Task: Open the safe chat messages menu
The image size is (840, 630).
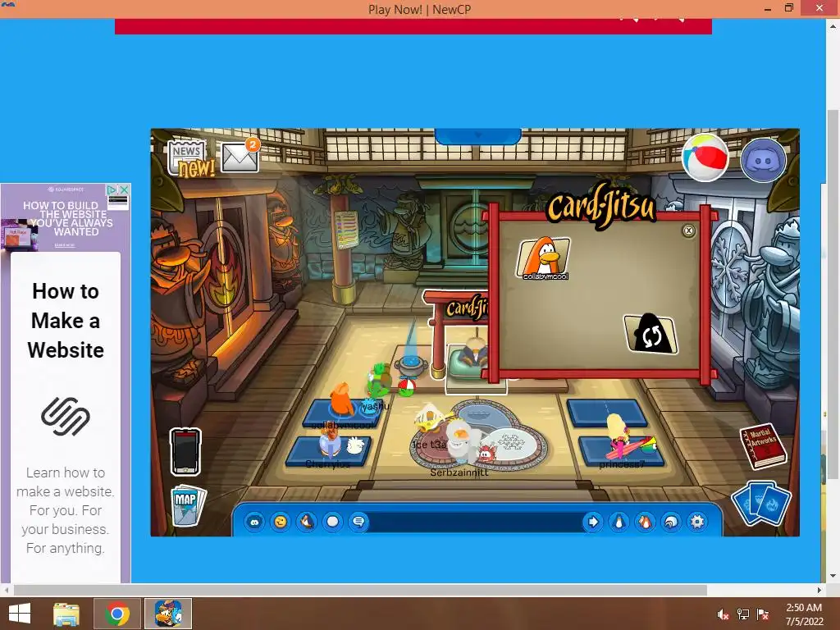Action: click(x=358, y=522)
